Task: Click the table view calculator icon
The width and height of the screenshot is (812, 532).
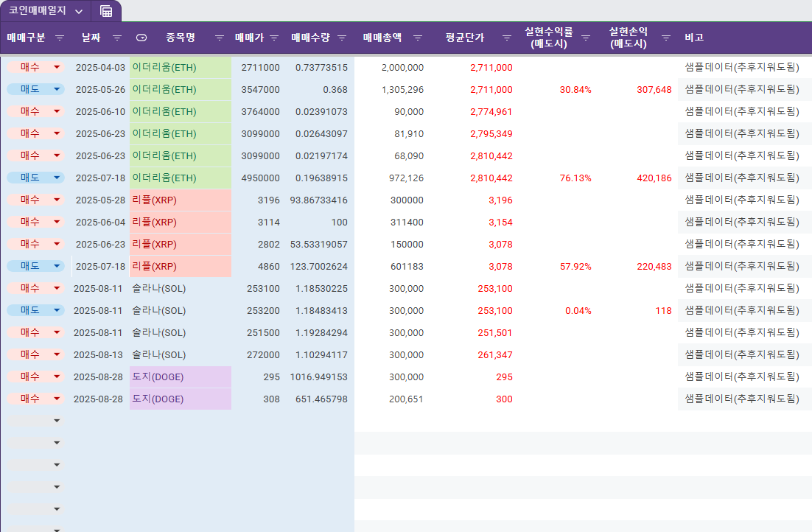Action: 106,11
